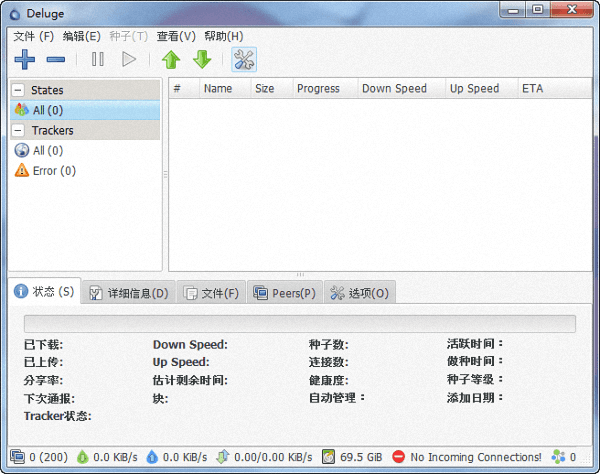Switch to the 详细信息(D) tab
This screenshot has height=474, width=600.
129,293
